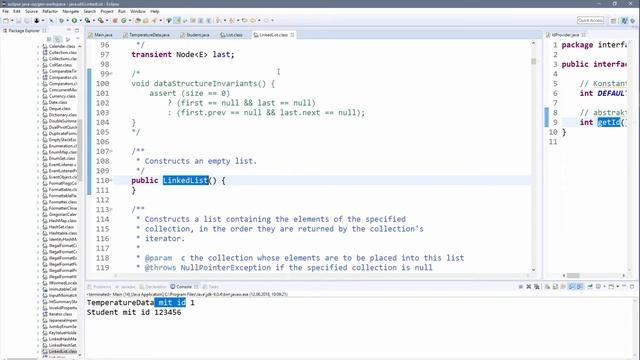Open the Refactor menu
This screenshot has width=640, height=360.
[x=50, y=11]
